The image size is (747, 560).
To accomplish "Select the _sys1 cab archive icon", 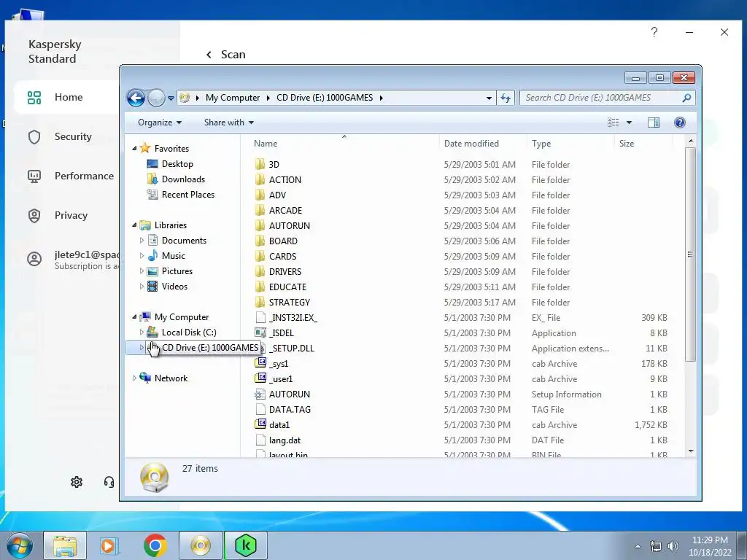I will pyautogui.click(x=260, y=363).
